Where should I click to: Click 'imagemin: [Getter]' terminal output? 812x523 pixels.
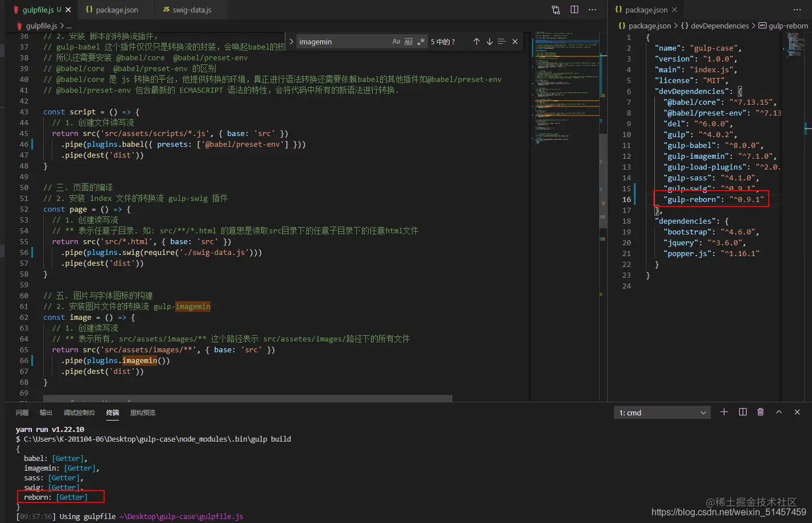coord(61,468)
